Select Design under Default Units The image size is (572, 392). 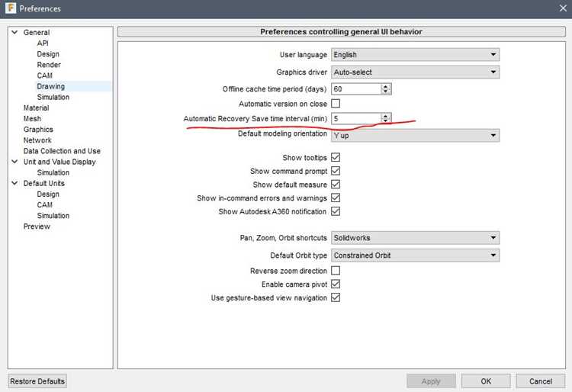(48, 194)
